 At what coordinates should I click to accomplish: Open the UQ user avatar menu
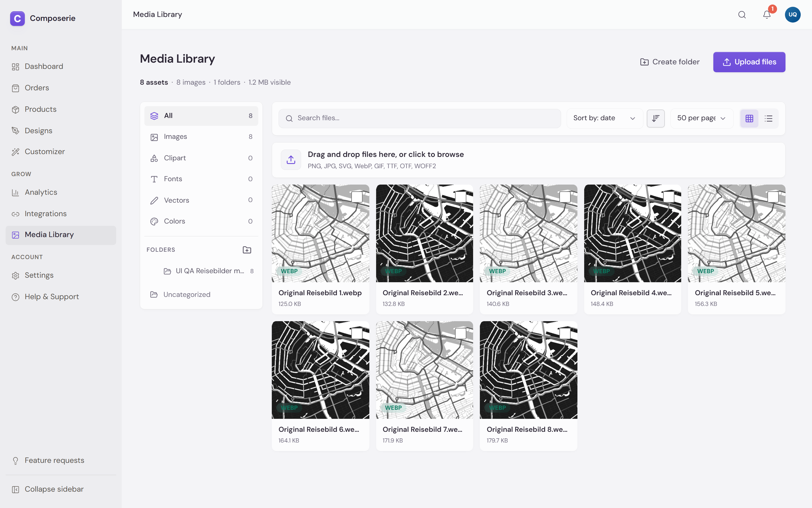click(793, 15)
